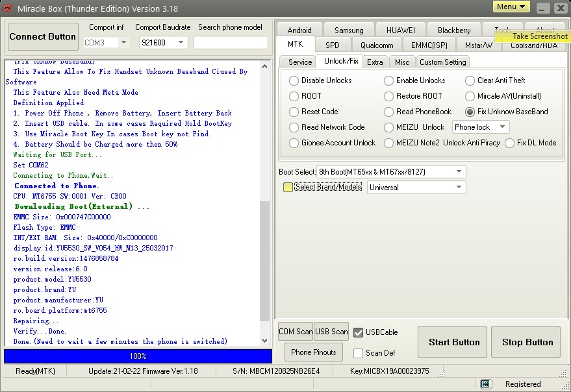Select MEIZU Note2 Unlock Anti Piracy option
Viewport: 571px width, 392px height.
388,143
